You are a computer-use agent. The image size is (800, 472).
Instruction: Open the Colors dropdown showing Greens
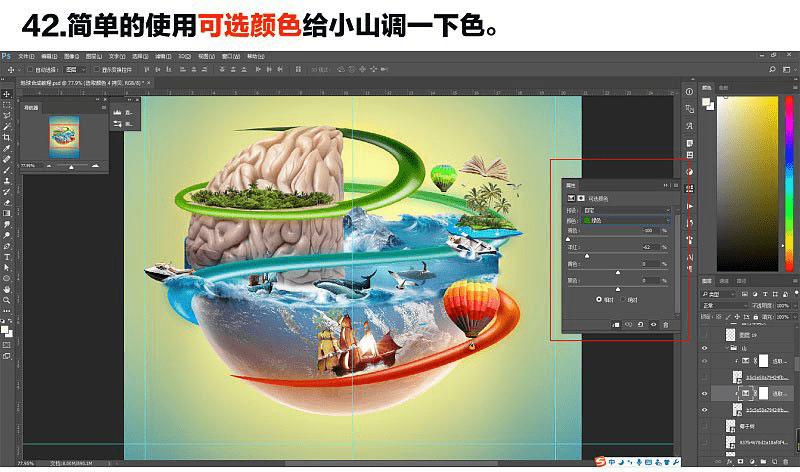click(627, 220)
